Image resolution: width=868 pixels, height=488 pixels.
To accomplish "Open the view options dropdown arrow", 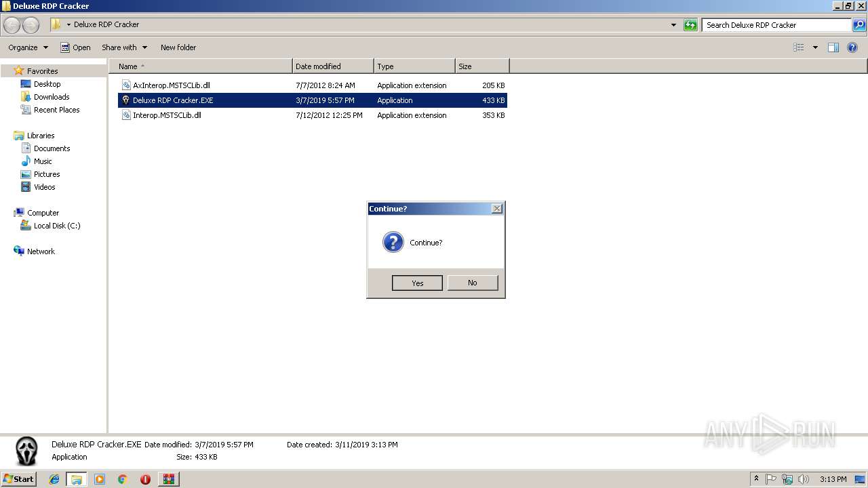I will tap(815, 47).
